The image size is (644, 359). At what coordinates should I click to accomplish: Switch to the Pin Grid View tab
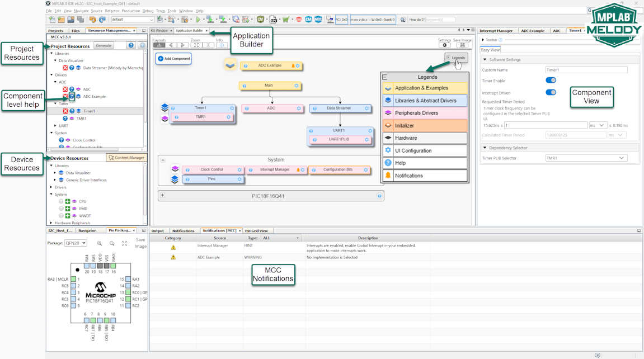pos(256,230)
